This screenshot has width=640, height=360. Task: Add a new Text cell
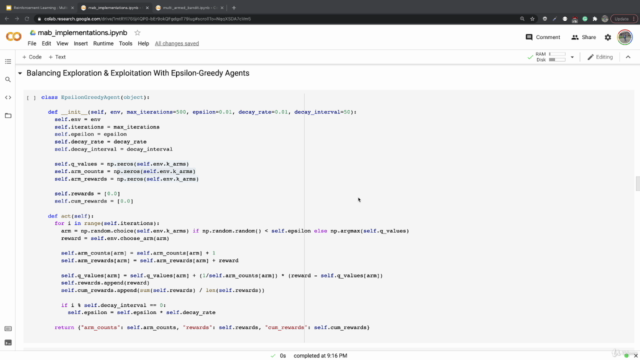(x=57, y=57)
